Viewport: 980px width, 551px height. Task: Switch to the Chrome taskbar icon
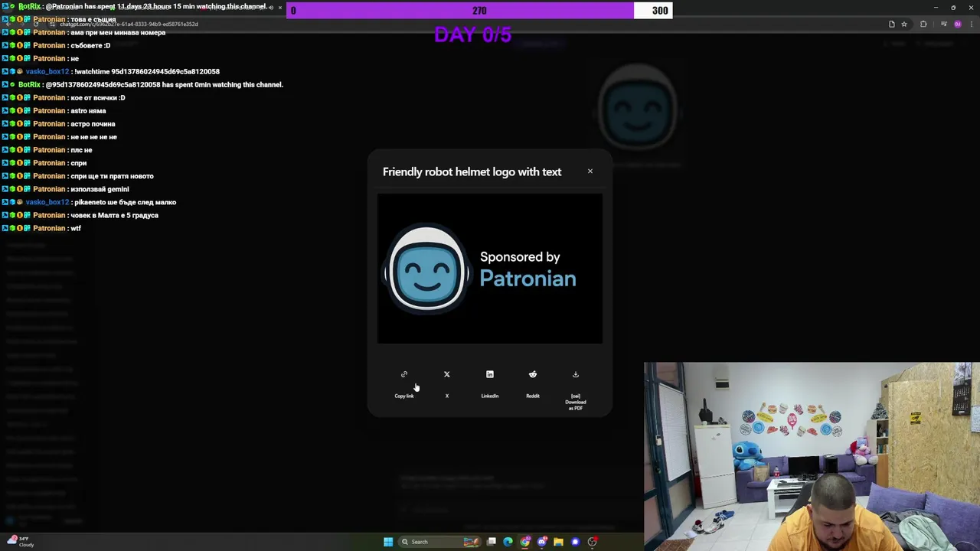[525, 542]
